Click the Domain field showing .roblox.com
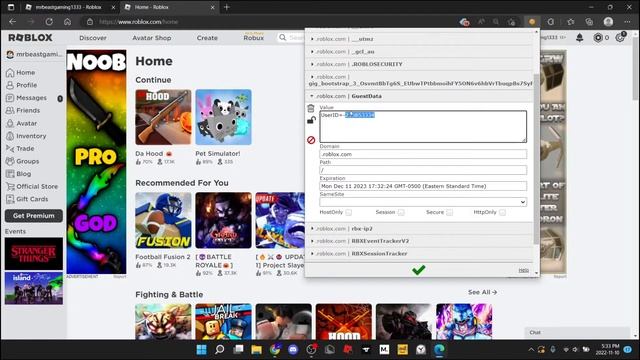The image size is (640, 360). 423,154
